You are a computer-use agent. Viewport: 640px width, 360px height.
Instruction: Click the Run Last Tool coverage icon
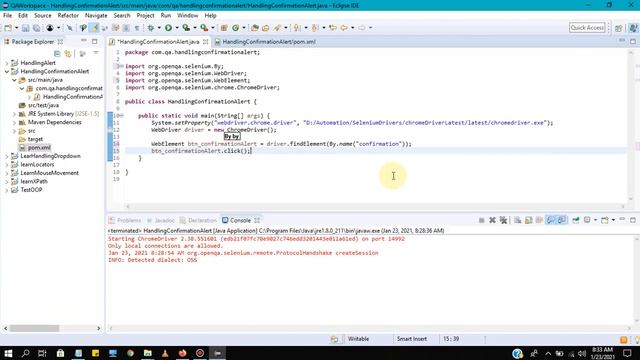(x=186, y=28)
